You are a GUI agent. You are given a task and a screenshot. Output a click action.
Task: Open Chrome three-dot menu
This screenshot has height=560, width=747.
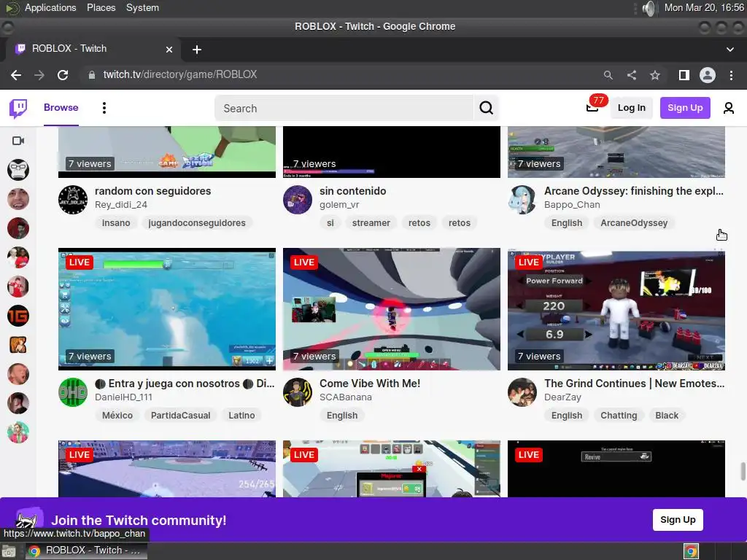tap(731, 75)
